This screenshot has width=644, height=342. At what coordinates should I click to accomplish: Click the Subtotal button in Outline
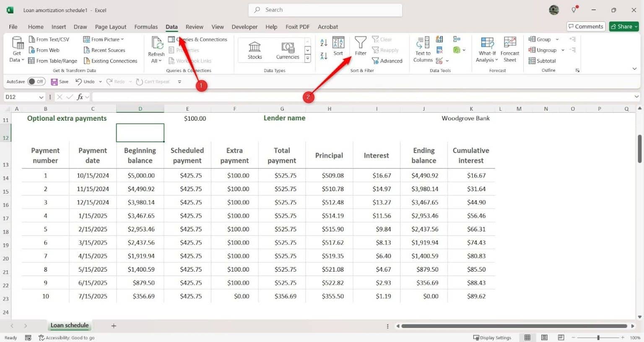[x=543, y=60]
